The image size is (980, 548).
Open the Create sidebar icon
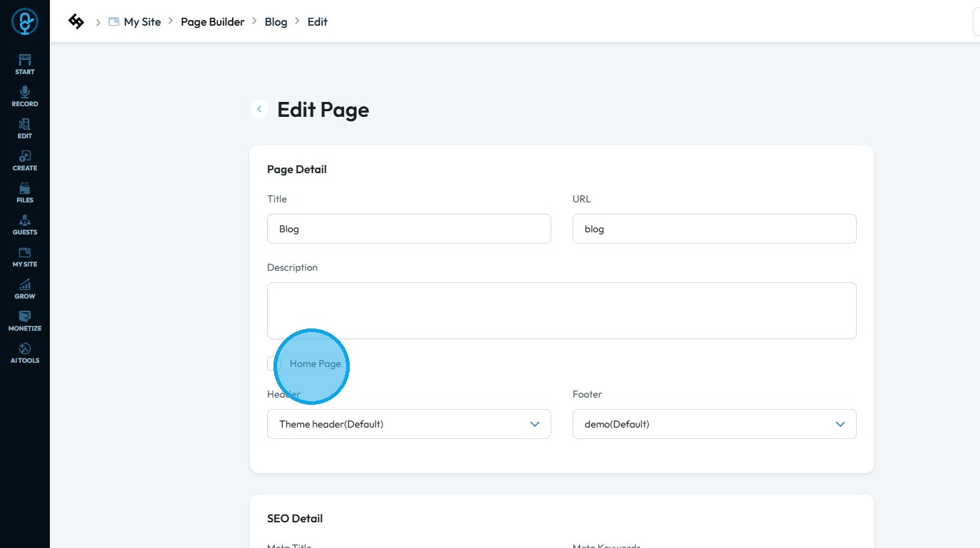coord(25,160)
